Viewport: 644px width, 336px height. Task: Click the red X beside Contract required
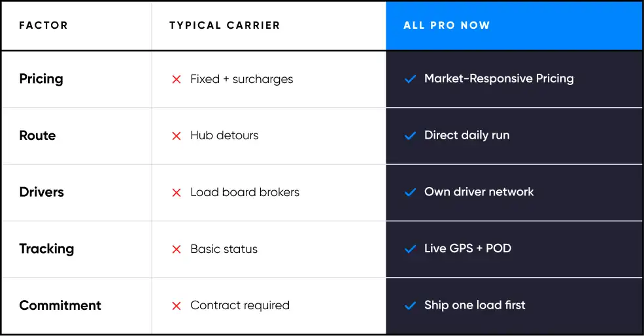[177, 306]
